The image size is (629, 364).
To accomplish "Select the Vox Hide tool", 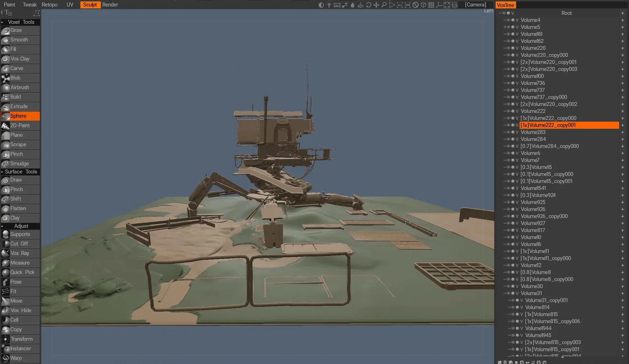I will tap(20, 310).
